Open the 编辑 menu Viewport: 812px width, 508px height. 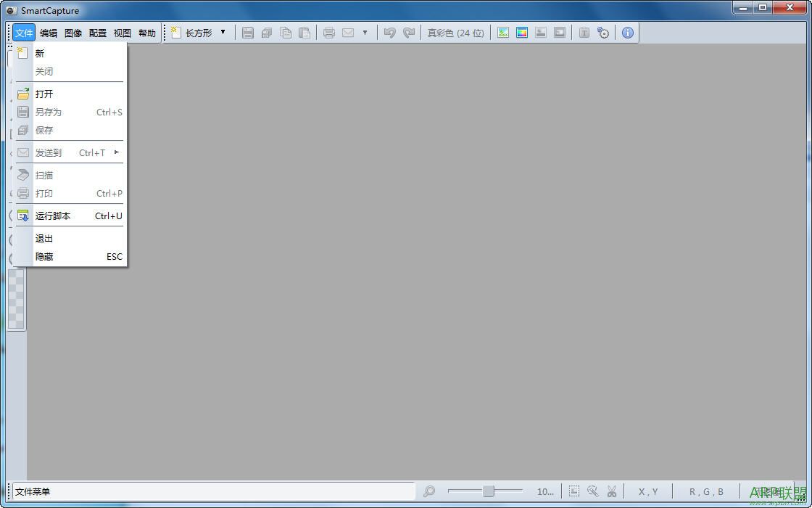pyautogui.click(x=49, y=33)
